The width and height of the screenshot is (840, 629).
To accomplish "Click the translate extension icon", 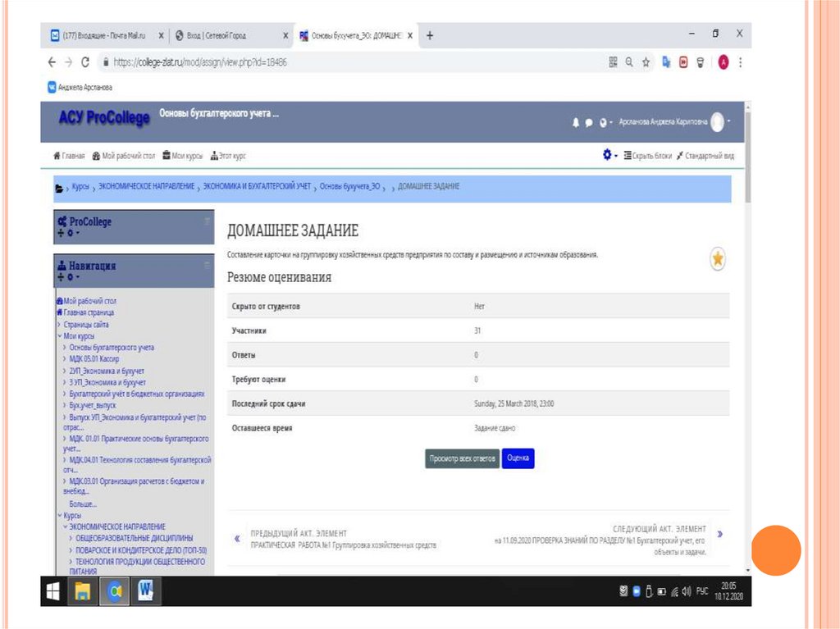I will [x=666, y=62].
